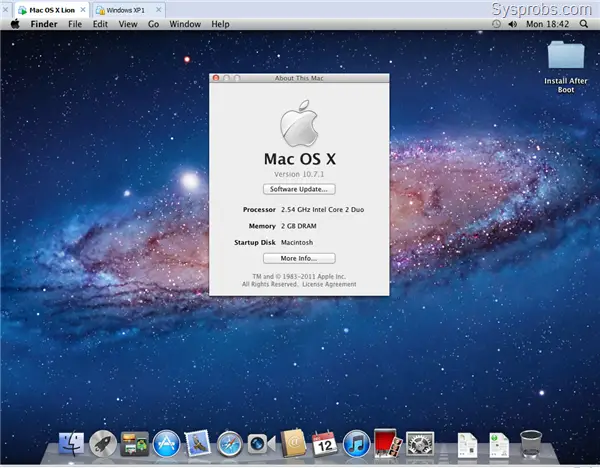This screenshot has height=468, width=600.
Task: Click the Spotlight search magnifier
Action: (584, 24)
